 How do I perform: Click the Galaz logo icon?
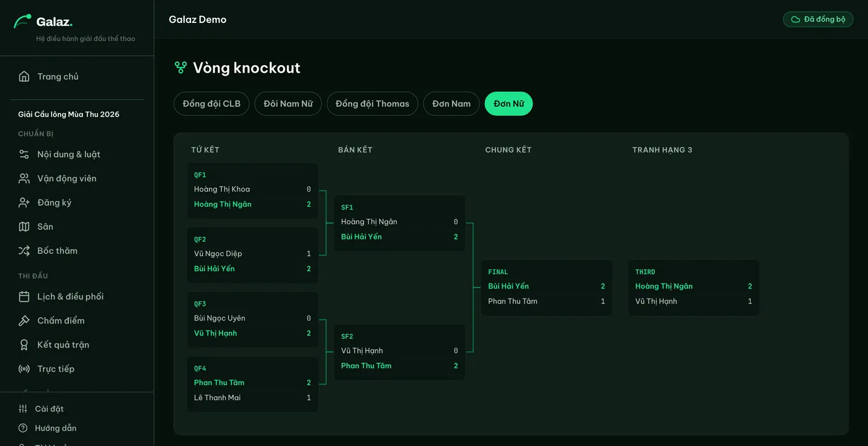(22, 21)
